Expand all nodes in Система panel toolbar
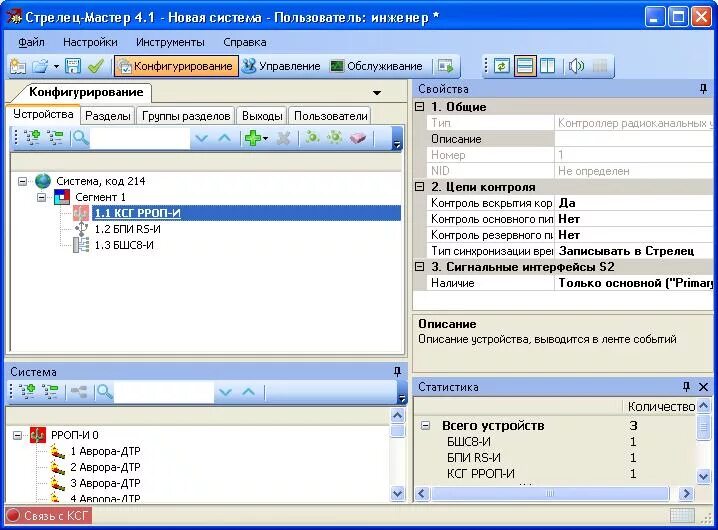Screen dimensions: 718x530 tap(27, 392)
